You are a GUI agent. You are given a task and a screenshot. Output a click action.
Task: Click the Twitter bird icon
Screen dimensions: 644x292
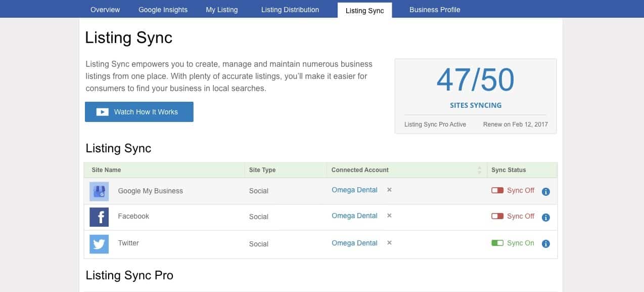click(99, 243)
